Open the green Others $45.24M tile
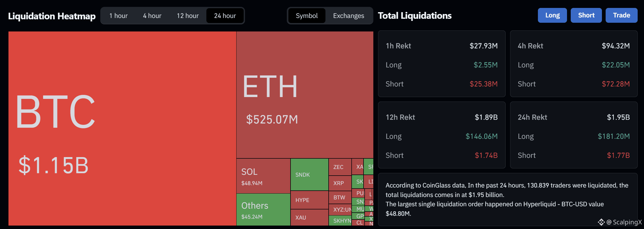The height and width of the screenshot is (229, 644). pyautogui.click(x=263, y=209)
